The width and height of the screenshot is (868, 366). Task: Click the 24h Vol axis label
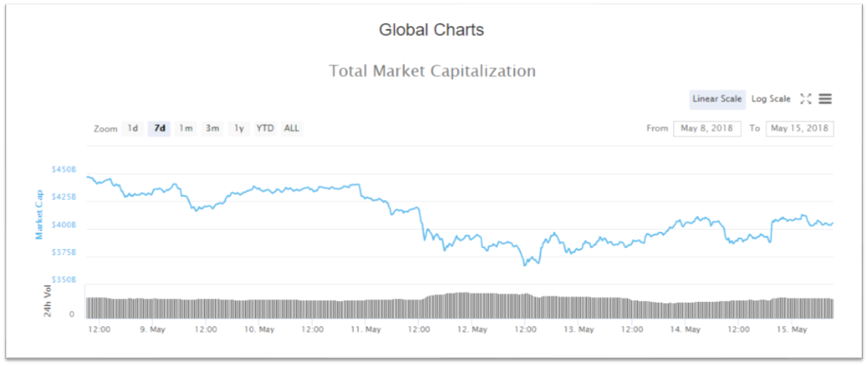click(48, 301)
